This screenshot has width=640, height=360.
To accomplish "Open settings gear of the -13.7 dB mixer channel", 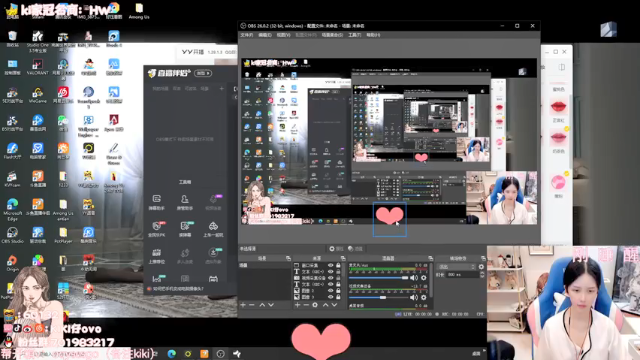I will click(424, 298).
